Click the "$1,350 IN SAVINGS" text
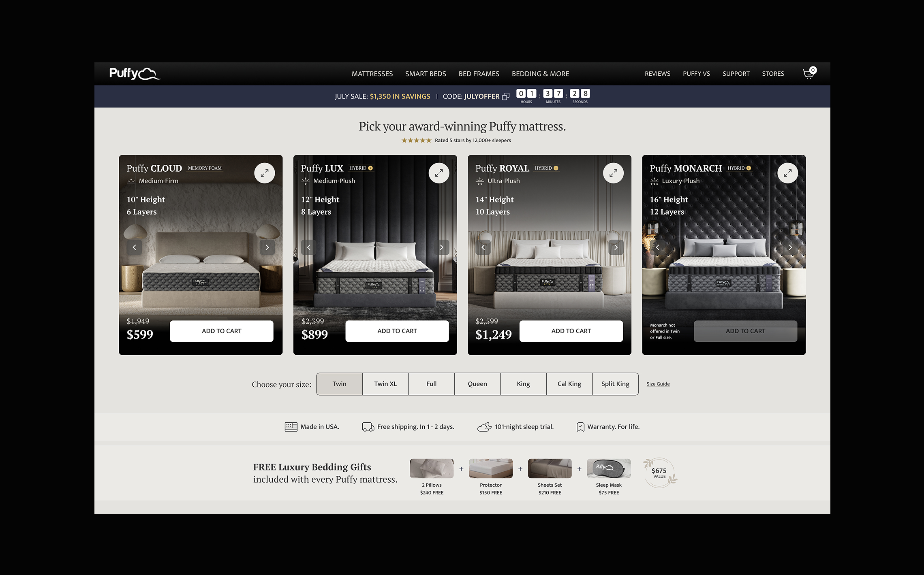Image resolution: width=924 pixels, height=575 pixels. (x=400, y=96)
